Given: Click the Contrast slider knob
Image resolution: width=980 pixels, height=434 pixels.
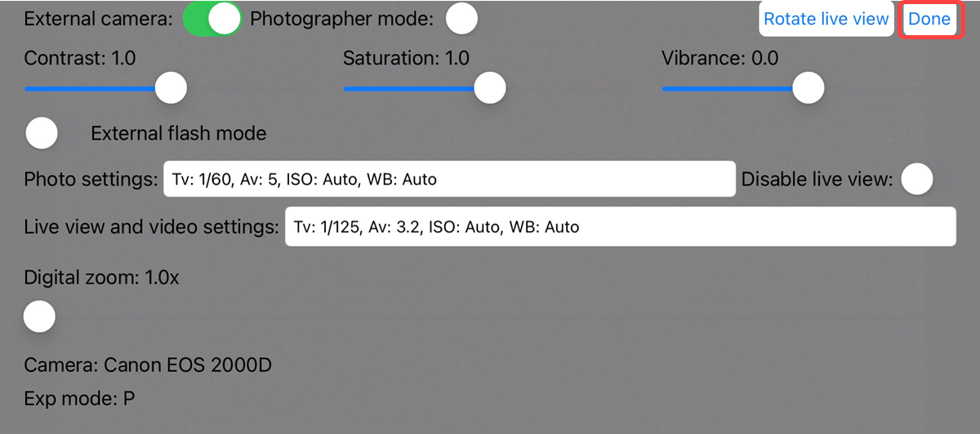Looking at the screenshot, I should click(171, 87).
